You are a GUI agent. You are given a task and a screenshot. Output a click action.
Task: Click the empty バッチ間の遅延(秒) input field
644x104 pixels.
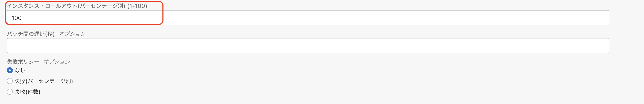click(x=307, y=46)
